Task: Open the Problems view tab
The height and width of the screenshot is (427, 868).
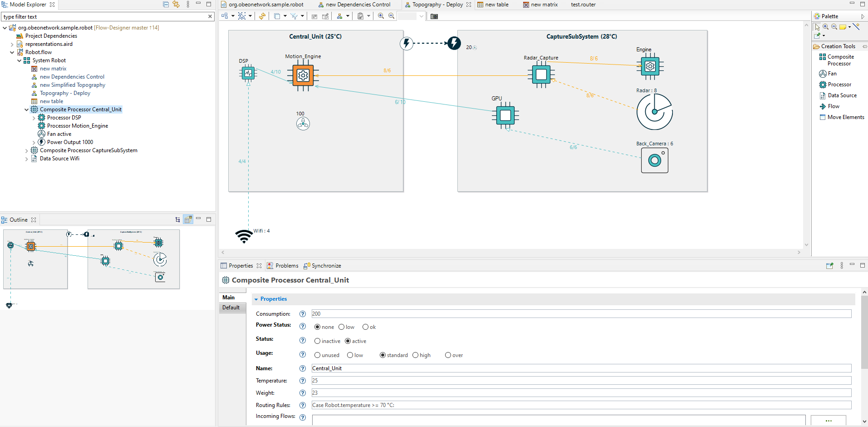Action: click(x=282, y=266)
